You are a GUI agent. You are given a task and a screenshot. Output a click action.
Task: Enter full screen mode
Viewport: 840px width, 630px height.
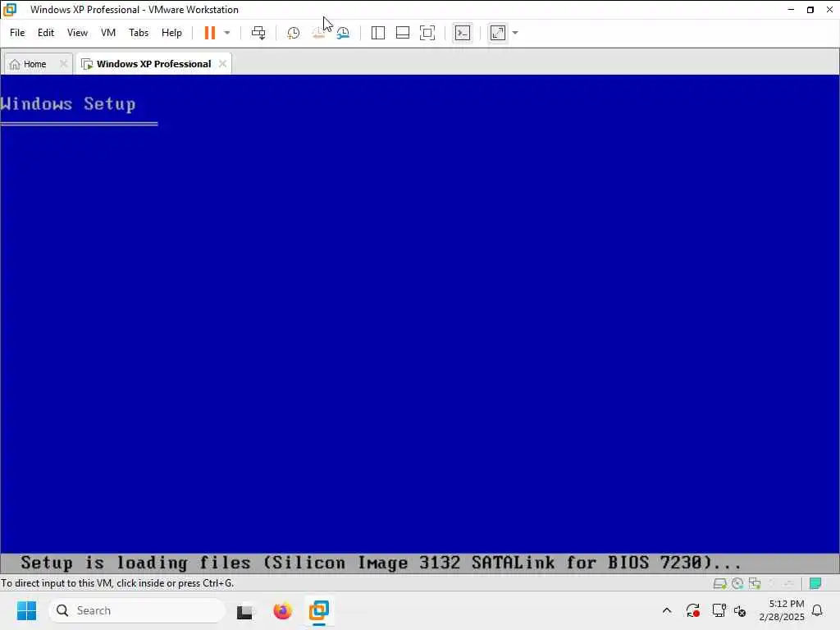point(427,33)
